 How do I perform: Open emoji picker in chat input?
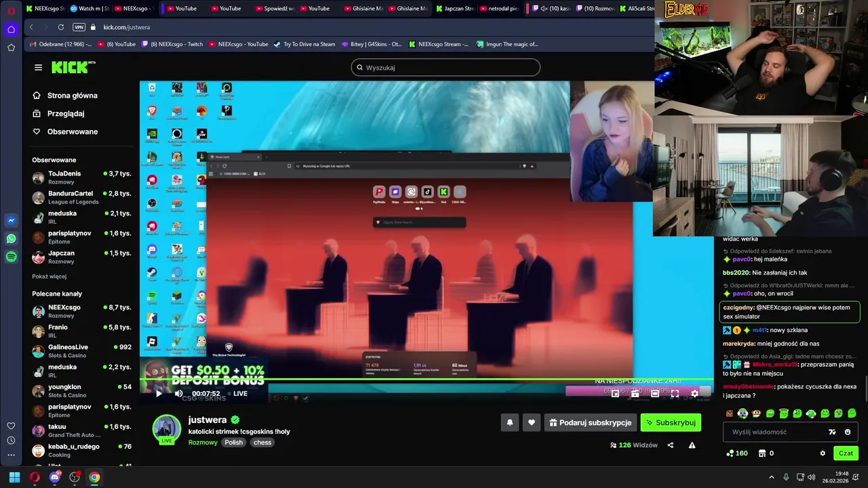coord(848,432)
